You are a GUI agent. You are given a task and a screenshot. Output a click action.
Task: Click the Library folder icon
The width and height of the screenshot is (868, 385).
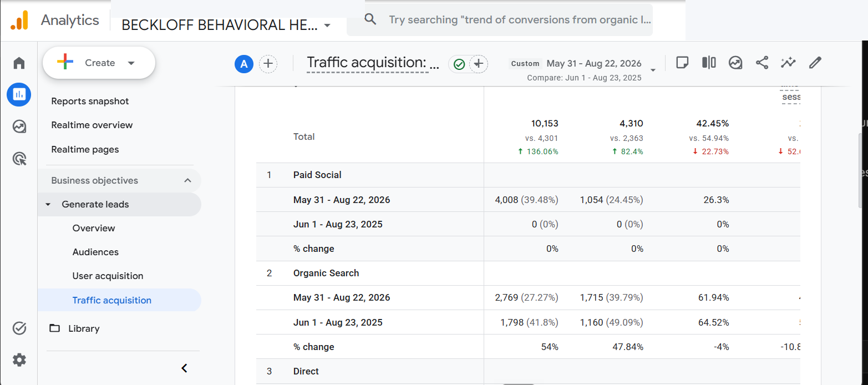click(54, 328)
